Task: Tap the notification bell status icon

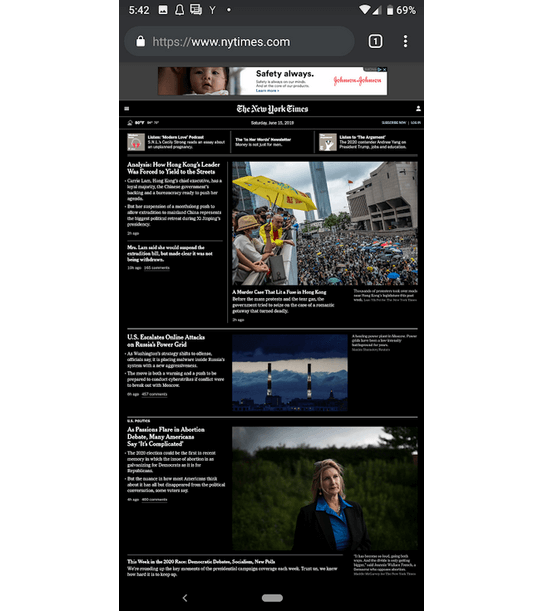Action: 179,10
